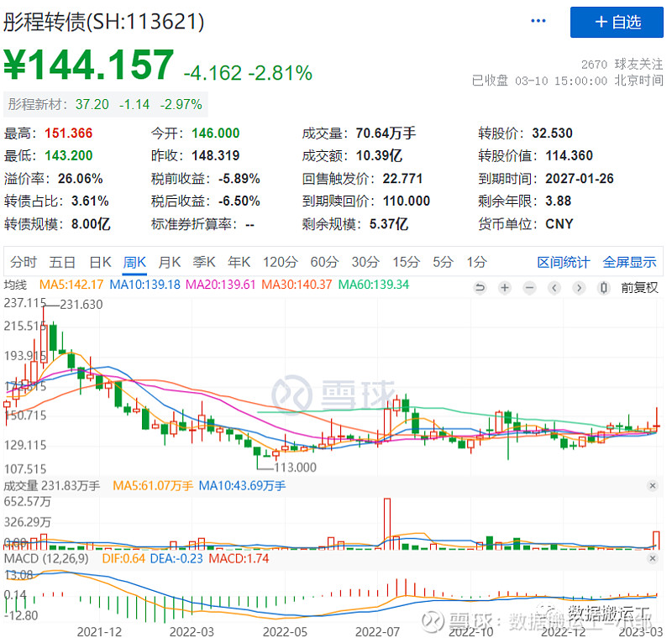This screenshot has height=643, width=672.
Task: Click the DIF:0.64 value
Action: (123, 558)
